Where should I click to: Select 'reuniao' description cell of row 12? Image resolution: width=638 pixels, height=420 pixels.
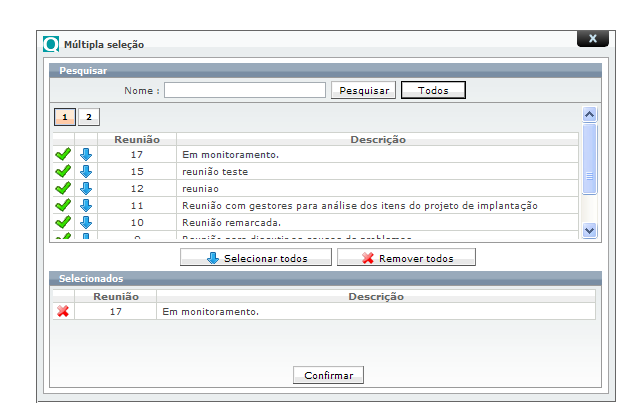378,188
